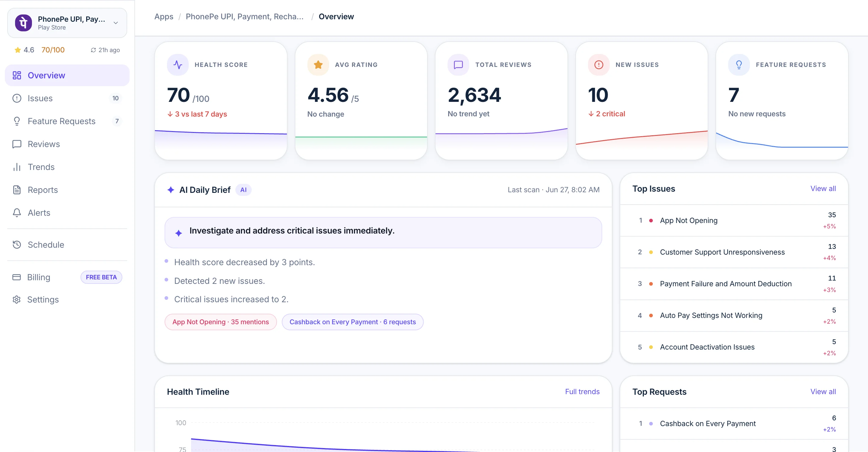
Task: Expand the app selector chevron
Action: pyautogui.click(x=115, y=23)
